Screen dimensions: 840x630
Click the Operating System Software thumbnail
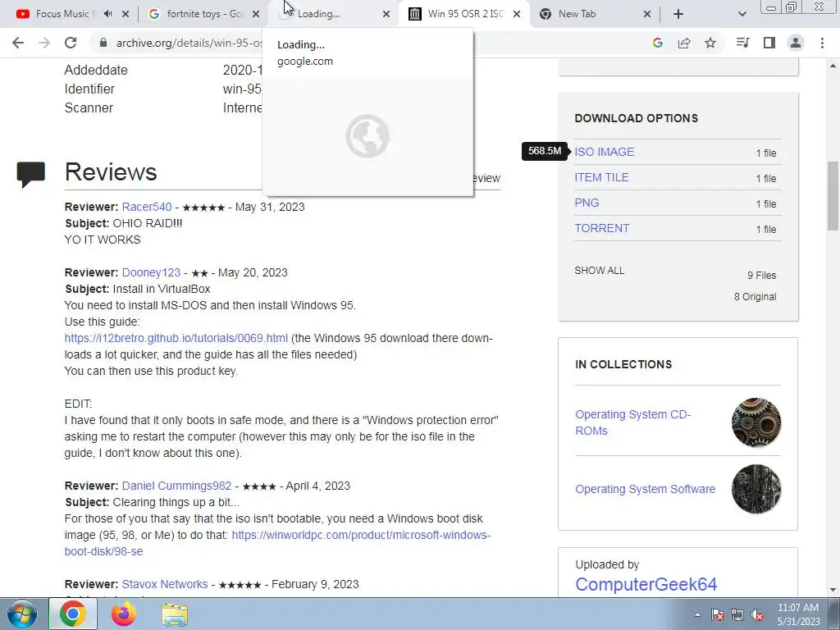point(756,489)
